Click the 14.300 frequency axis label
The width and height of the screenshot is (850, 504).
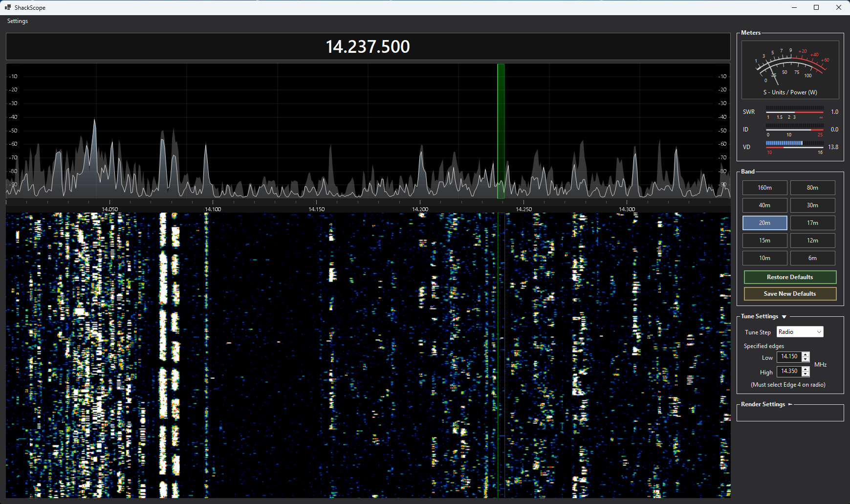[627, 209]
